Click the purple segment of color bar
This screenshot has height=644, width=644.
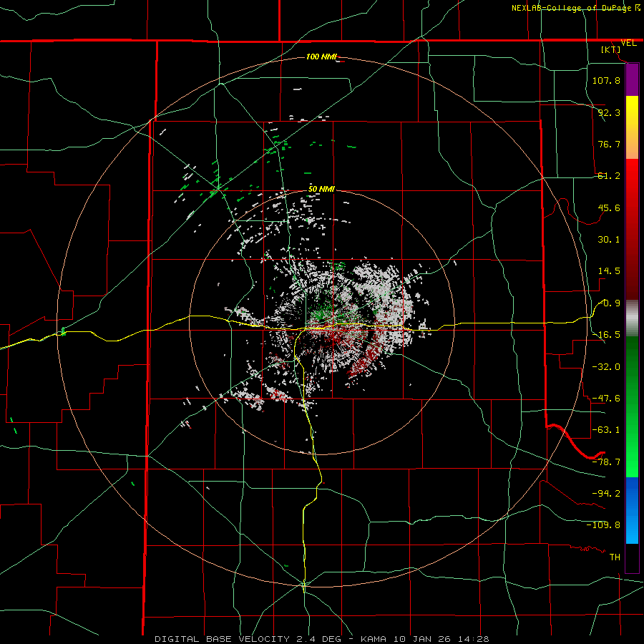[632, 80]
